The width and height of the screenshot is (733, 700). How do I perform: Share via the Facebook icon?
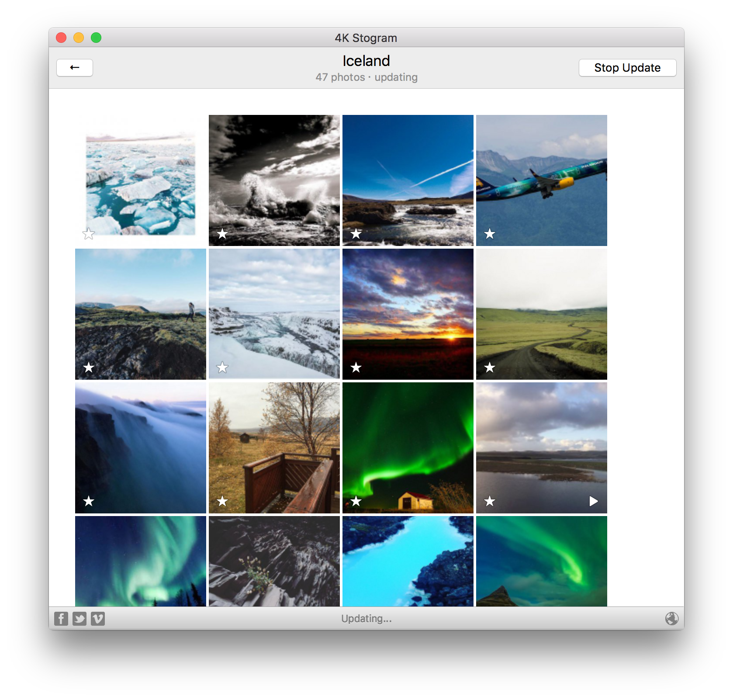pos(61,619)
